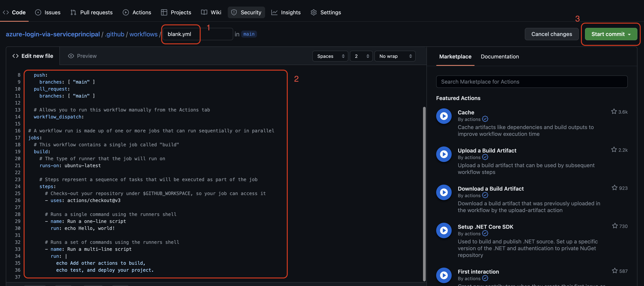Click verified badge under First interaction
The width and height of the screenshot is (644, 286).
point(485,278)
